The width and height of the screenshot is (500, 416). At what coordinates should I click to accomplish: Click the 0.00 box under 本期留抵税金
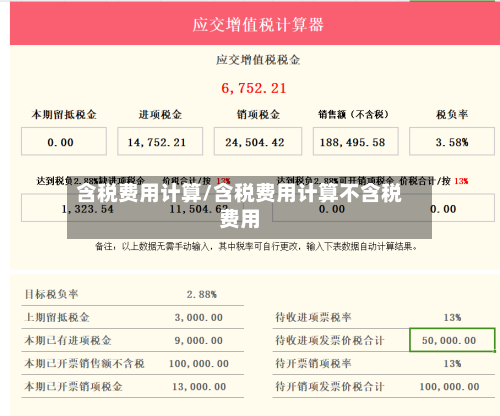64,141
